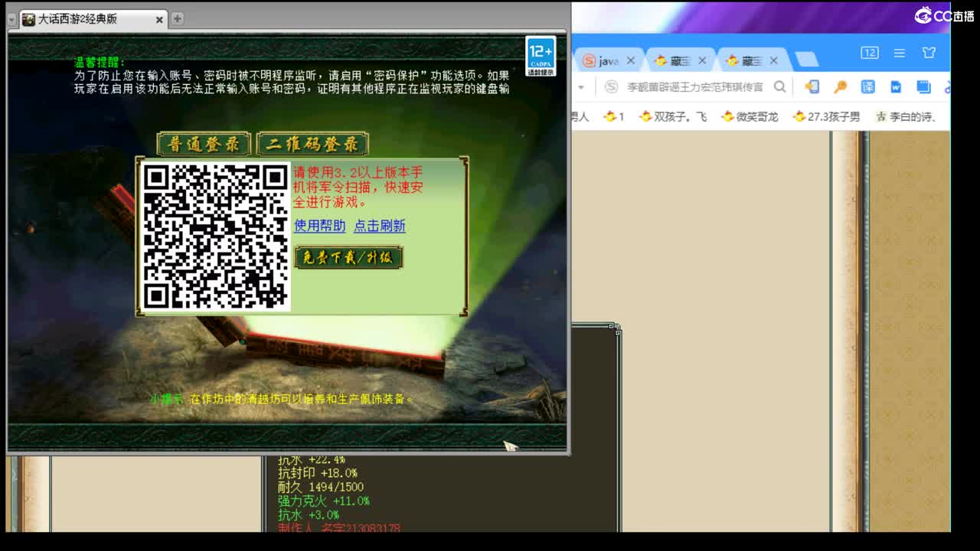Close the java browser tab
The image size is (980, 551).
(x=631, y=60)
